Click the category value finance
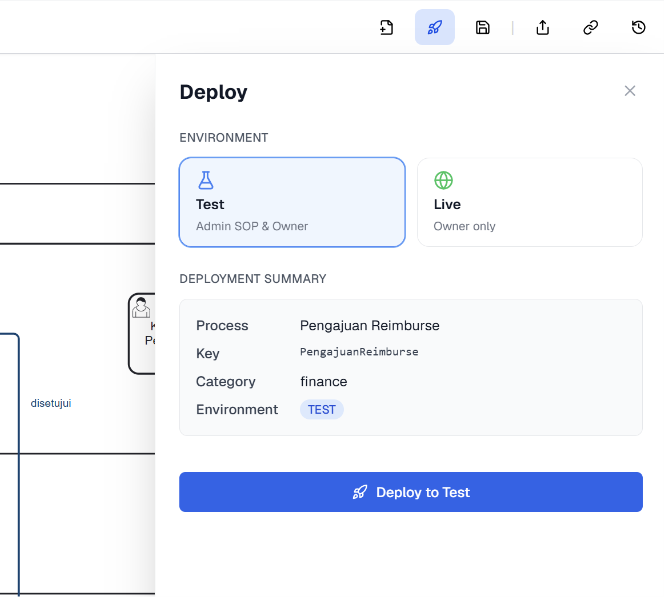Screen dimensions: 664x597 click(324, 381)
